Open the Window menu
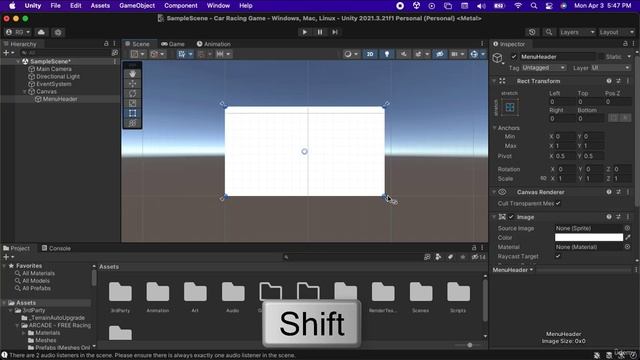 (x=218, y=6)
